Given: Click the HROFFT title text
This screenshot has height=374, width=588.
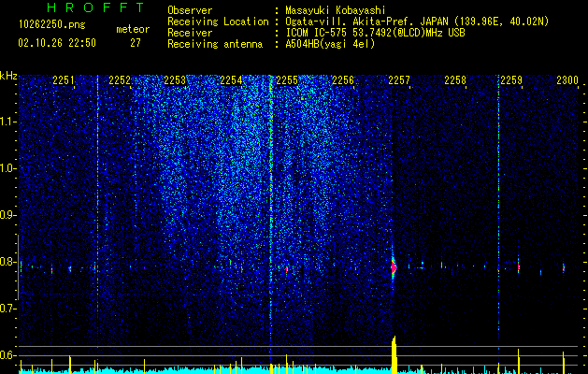Looking at the screenshot, I should point(96,7).
